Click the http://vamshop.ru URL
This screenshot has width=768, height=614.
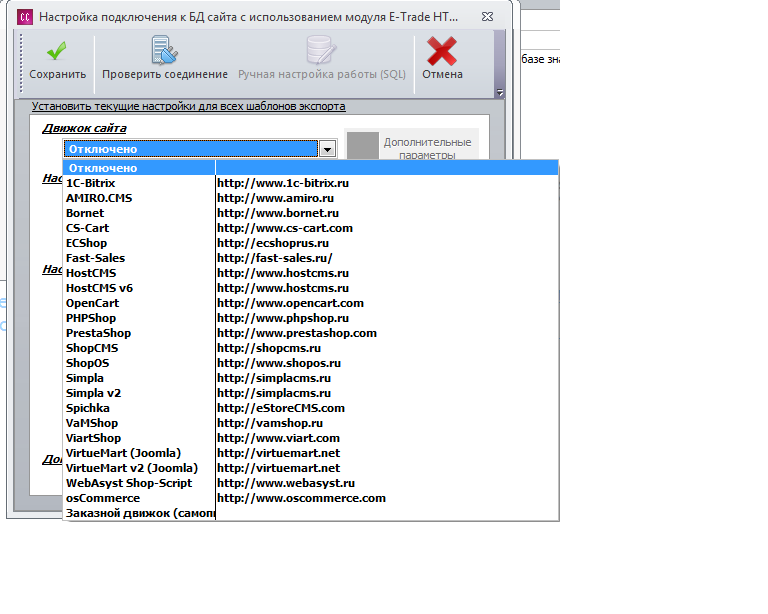click(270, 423)
